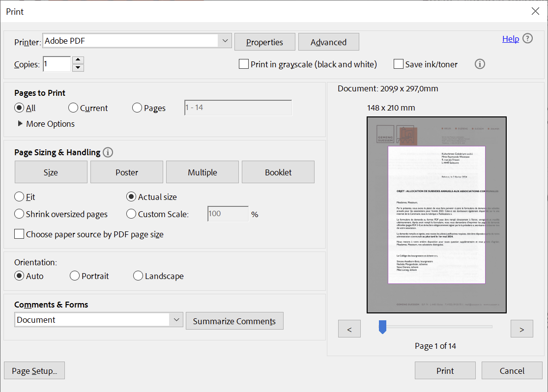Viewport: 548px width, 392px height.
Task: Go to next page with the right arrow
Action: pyautogui.click(x=521, y=328)
